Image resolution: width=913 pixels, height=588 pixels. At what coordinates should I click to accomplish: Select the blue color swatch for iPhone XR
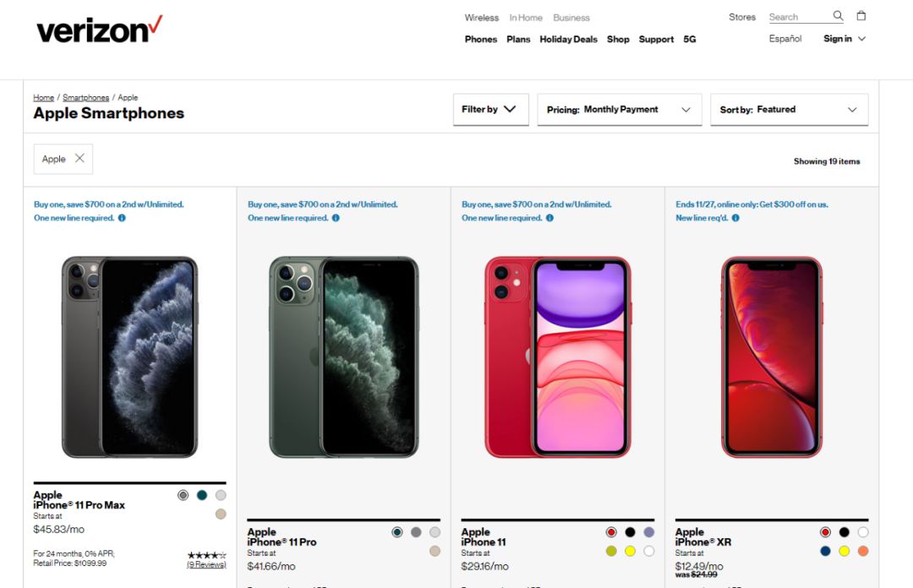(825, 551)
